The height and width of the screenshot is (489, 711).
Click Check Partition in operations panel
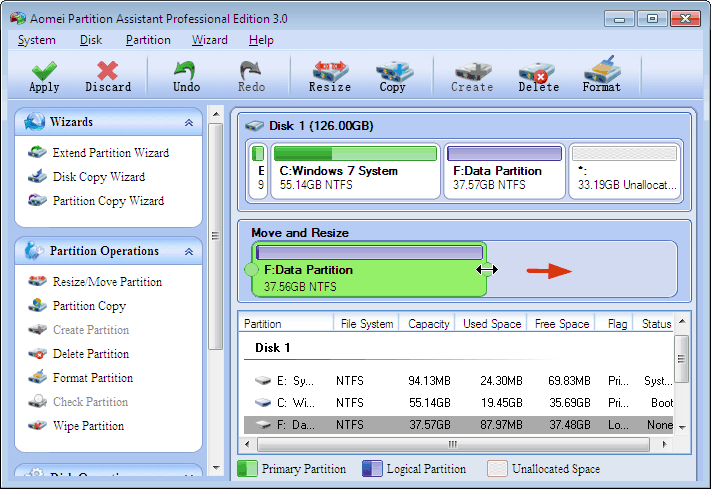click(x=90, y=402)
